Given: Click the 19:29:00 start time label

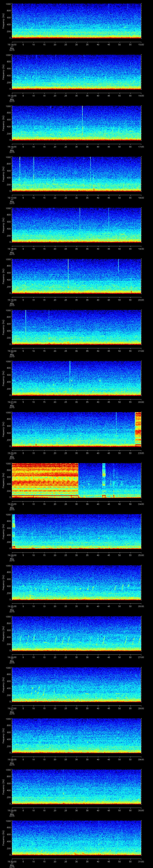Looking at the screenshot, I should [x=12, y=810].
